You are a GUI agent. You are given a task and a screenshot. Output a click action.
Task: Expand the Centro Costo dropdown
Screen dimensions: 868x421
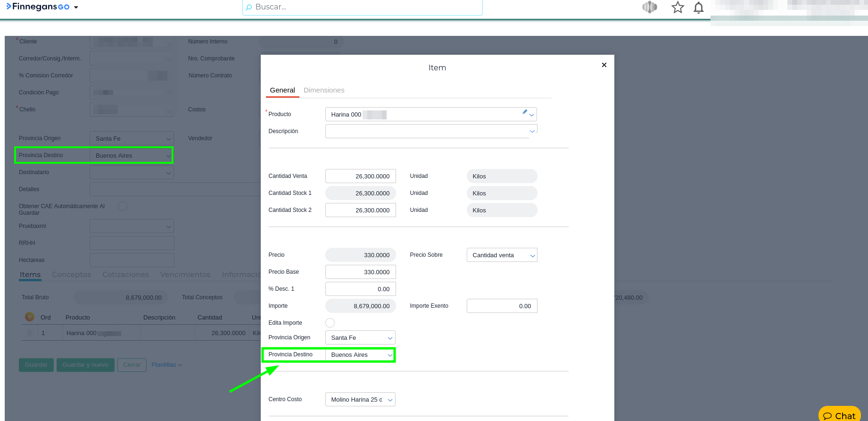(389, 400)
